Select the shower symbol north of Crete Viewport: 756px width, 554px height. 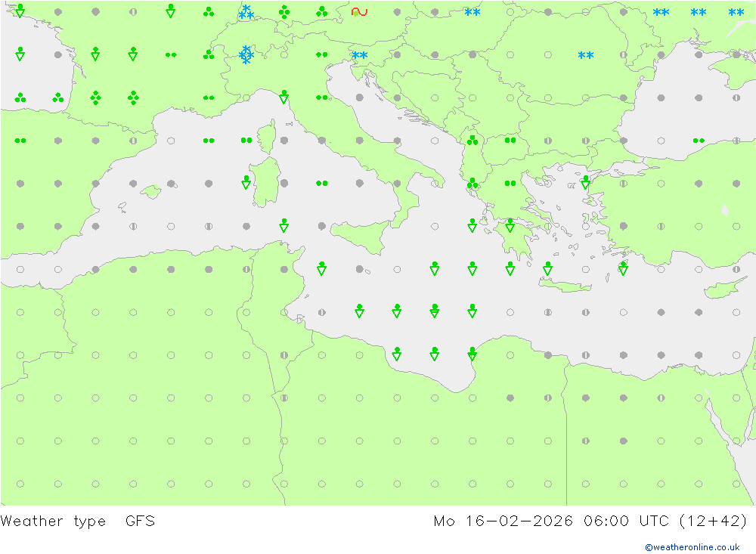coord(547,268)
